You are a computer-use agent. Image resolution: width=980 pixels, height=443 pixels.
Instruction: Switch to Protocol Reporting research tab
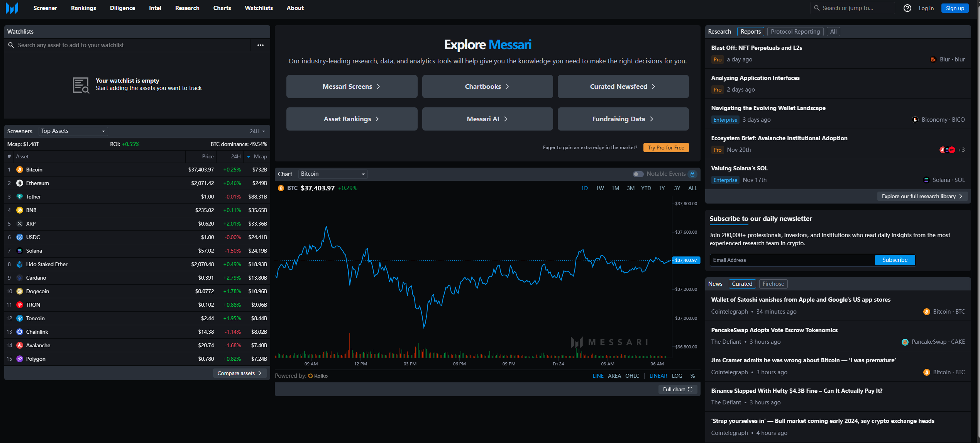[795, 32]
